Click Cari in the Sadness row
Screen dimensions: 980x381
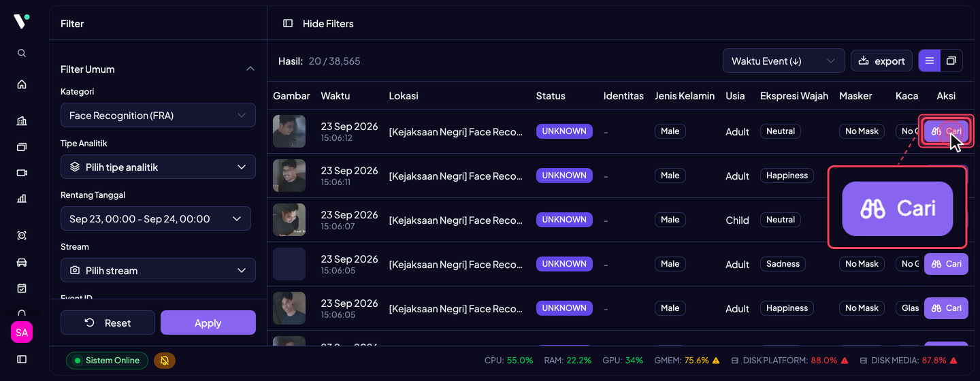tap(946, 264)
